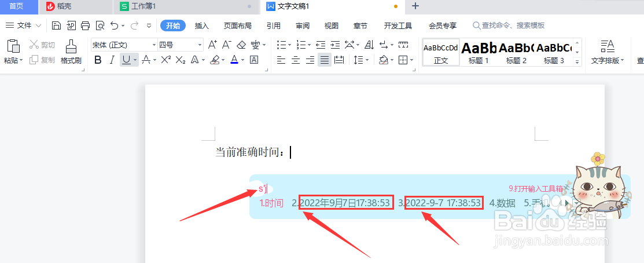Click the Print icon in quick toolbar
The height and width of the screenshot is (263, 644).
coord(85,25)
